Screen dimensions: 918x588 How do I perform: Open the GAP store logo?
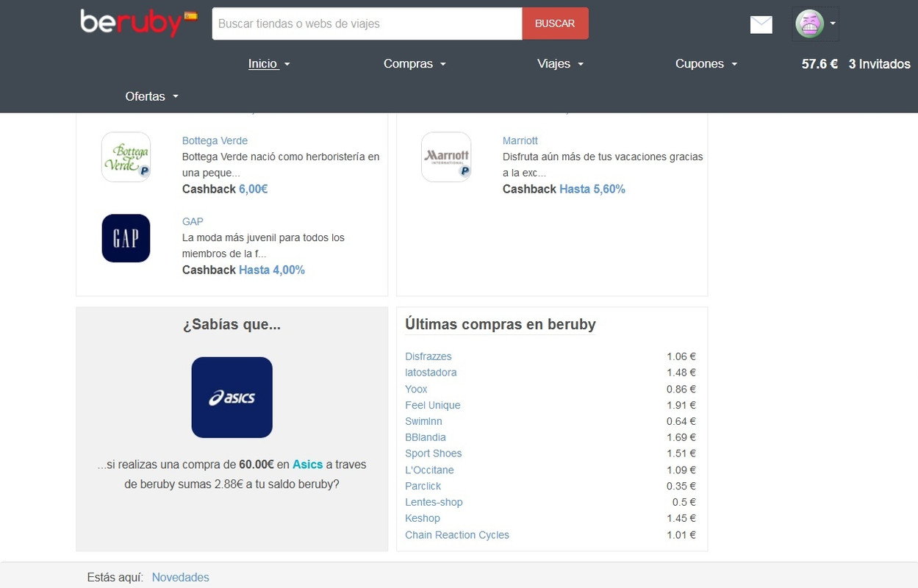[x=126, y=238]
